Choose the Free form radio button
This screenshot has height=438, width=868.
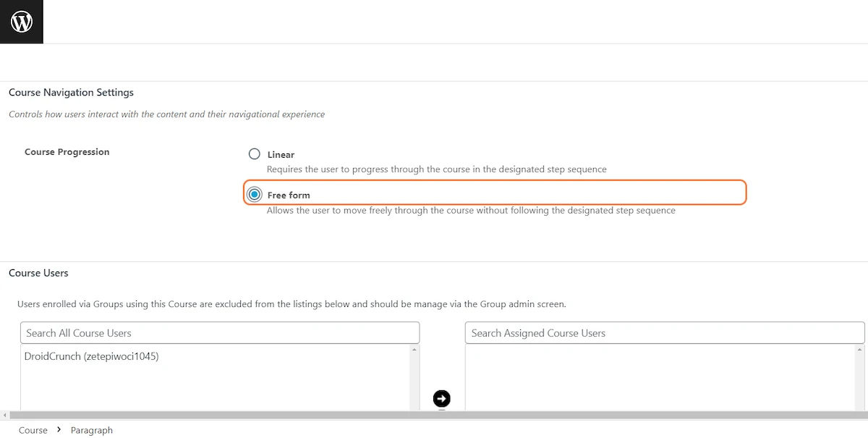point(254,195)
